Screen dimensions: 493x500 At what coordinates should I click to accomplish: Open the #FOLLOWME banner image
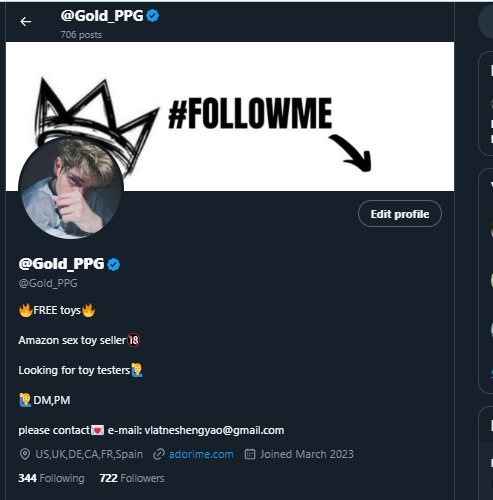point(230,116)
